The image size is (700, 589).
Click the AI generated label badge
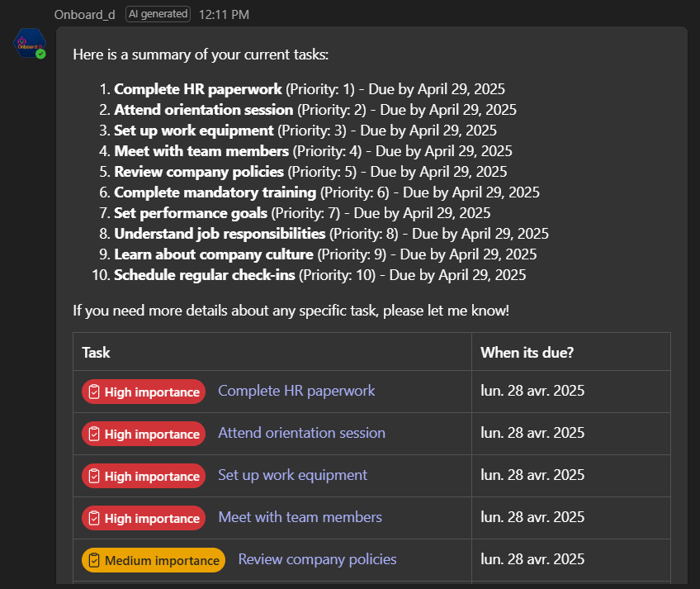(x=158, y=14)
